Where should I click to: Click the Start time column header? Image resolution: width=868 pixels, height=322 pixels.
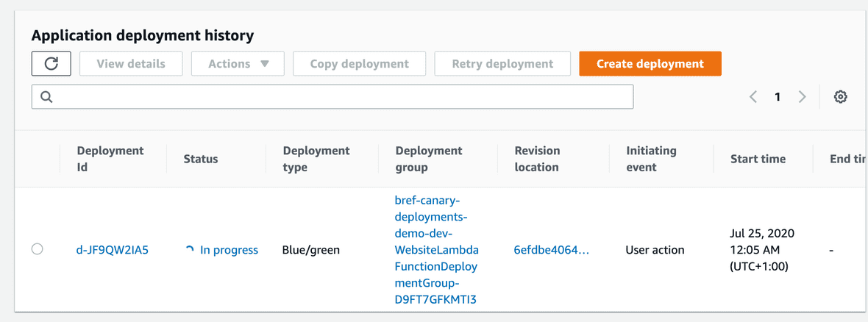tap(758, 159)
